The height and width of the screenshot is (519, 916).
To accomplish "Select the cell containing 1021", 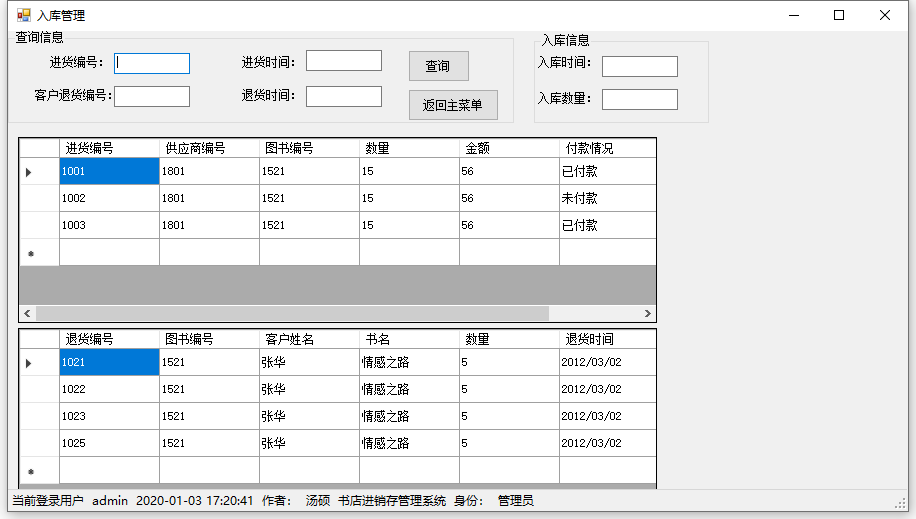I will 109,362.
